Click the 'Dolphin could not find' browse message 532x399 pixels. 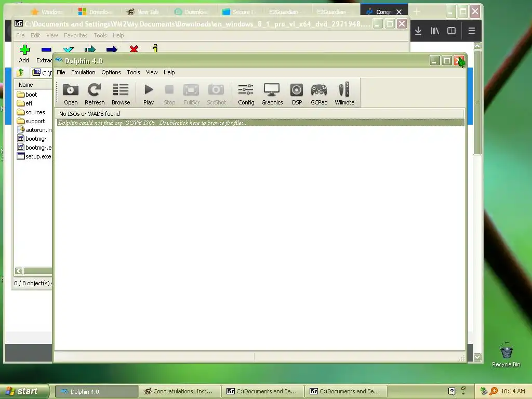pos(260,123)
